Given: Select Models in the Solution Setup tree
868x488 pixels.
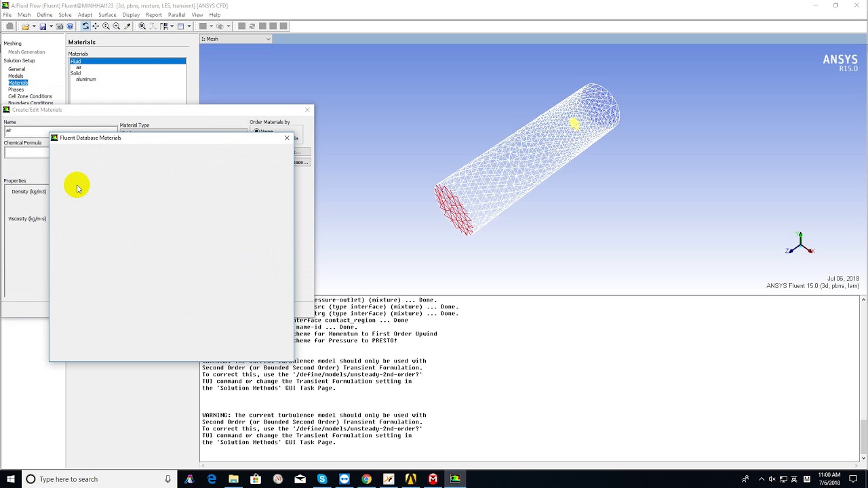Looking at the screenshot, I should (x=16, y=76).
